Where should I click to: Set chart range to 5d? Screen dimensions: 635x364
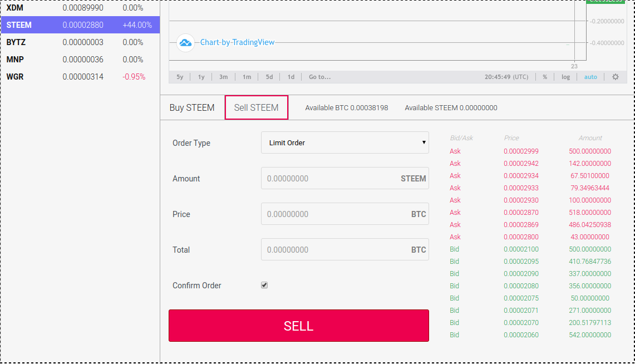pyautogui.click(x=269, y=77)
